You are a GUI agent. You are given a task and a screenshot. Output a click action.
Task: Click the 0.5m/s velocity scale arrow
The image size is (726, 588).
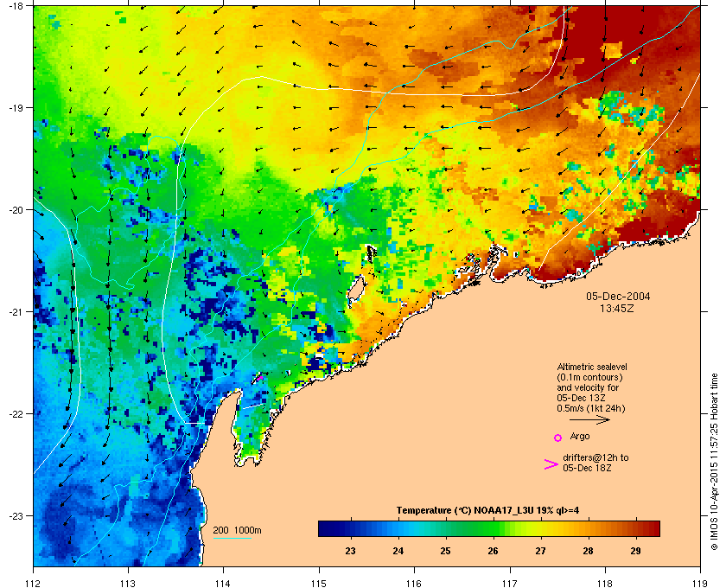click(589, 420)
